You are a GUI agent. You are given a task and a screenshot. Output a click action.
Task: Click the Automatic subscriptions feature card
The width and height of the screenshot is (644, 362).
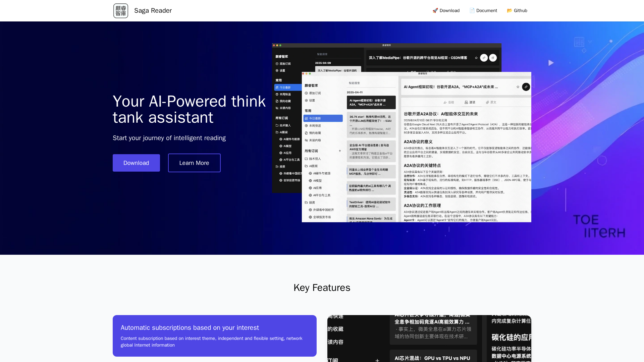(215, 336)
